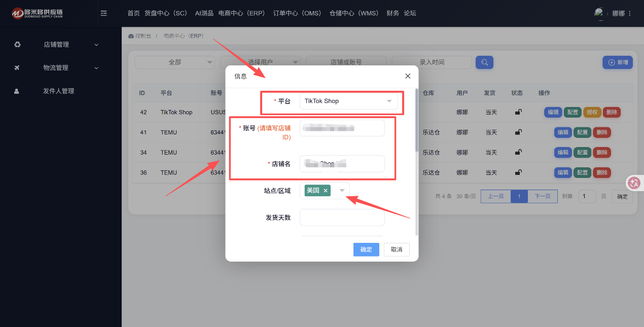This screenshot has height=327, width=644.
Task: Click the blue search magnifier button
Action: pos(484,62)
